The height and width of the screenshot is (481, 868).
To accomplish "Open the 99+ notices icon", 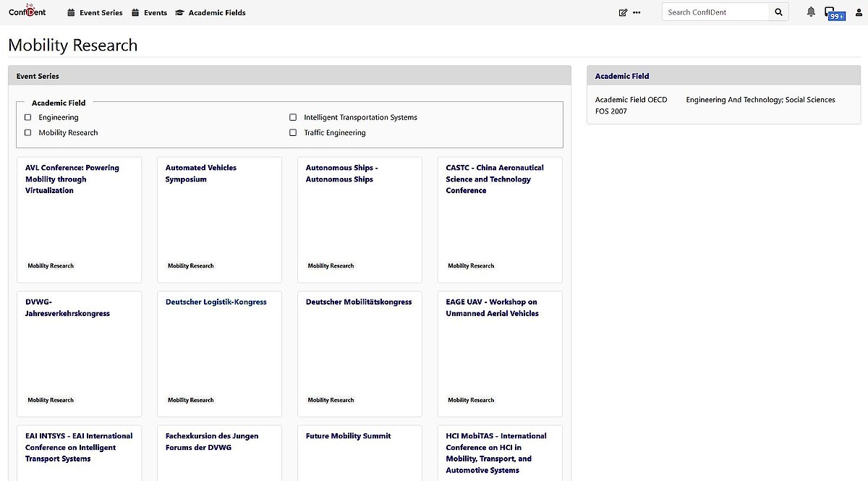I will tap(834, 13).
